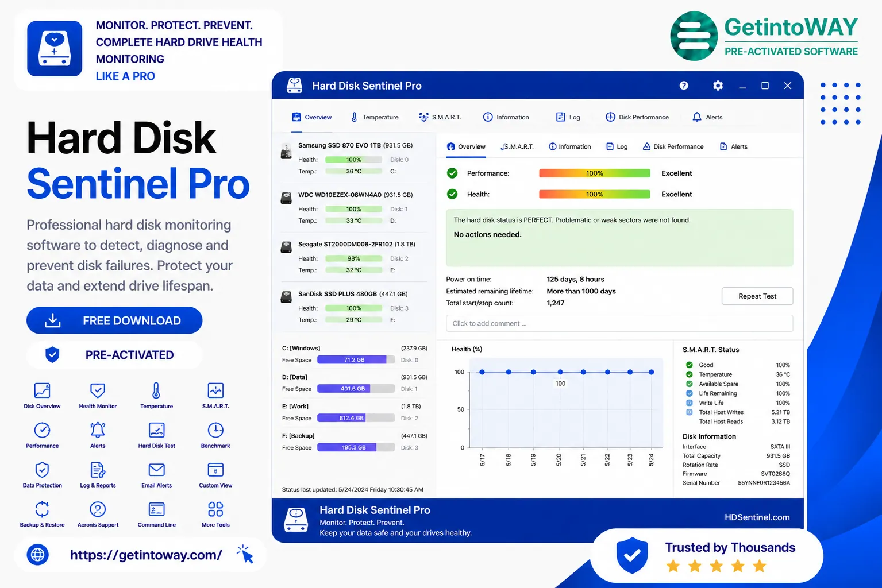This screenshot has width=882, height=588.
Task: Switch to the Disk Performance toolbar tab
Action: click(x=637, y=117)
